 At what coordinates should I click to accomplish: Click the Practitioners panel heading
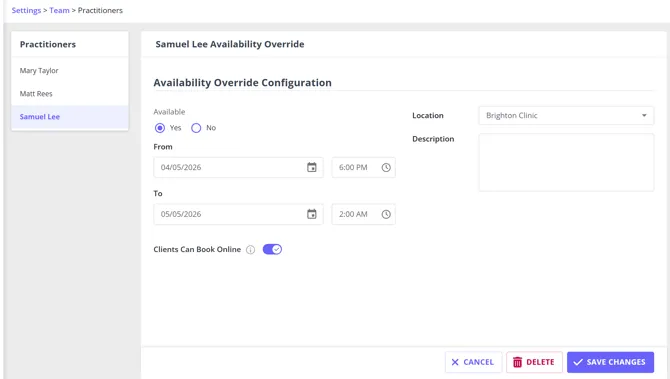point(48,44)
